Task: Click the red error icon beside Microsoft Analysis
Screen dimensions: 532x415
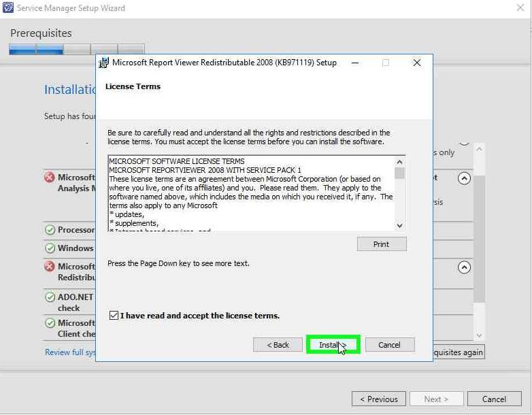Action: click(50, 177)
